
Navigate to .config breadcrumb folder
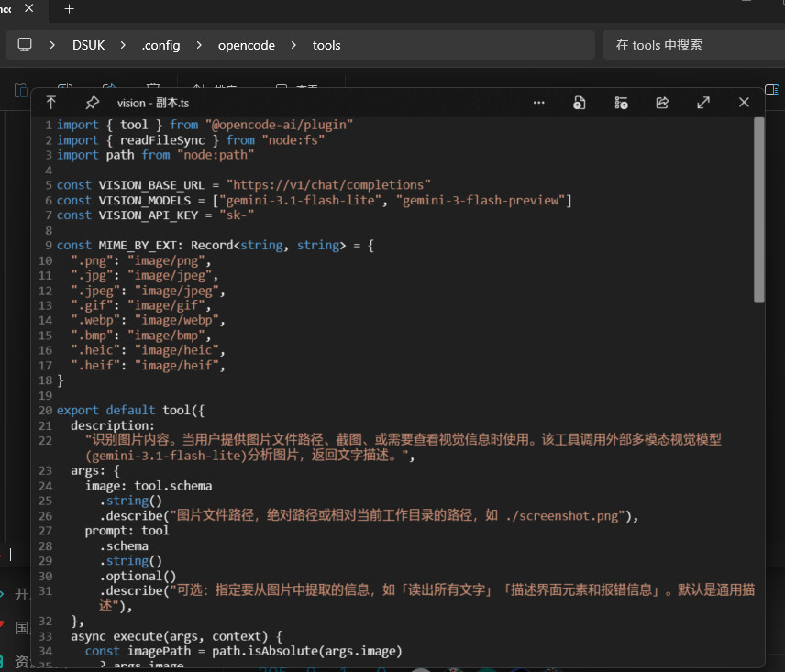click(x=160, y=46)
